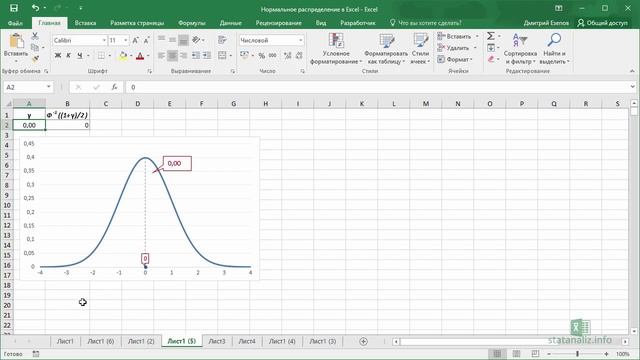Switch to the Формулы ribbon tab

coord(191,23)
